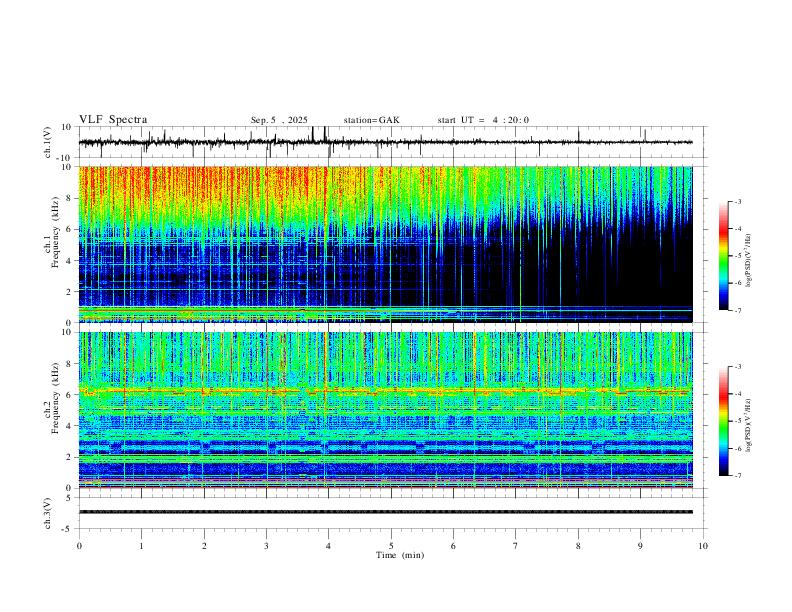Image resolution: width=792 pixels, height=612 pixels.
Task: Click the ch.3 black voltage trace band
Action: pos(385,512)
